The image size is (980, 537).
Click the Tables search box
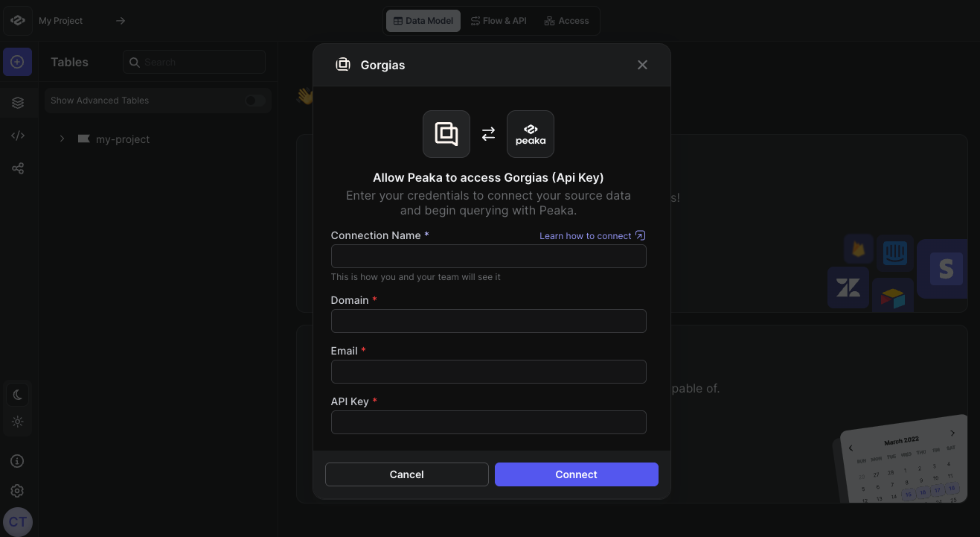click(194, 62)
